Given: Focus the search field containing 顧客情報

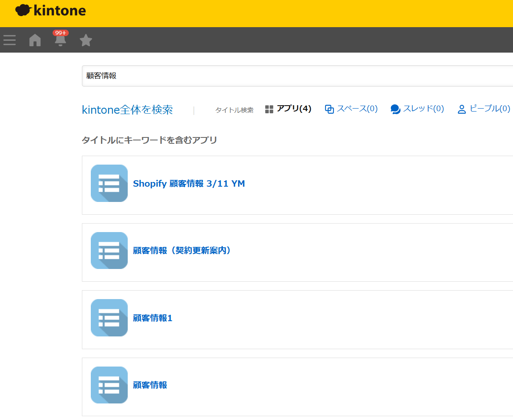Looking at the screenshot, I should click(297, 76).
